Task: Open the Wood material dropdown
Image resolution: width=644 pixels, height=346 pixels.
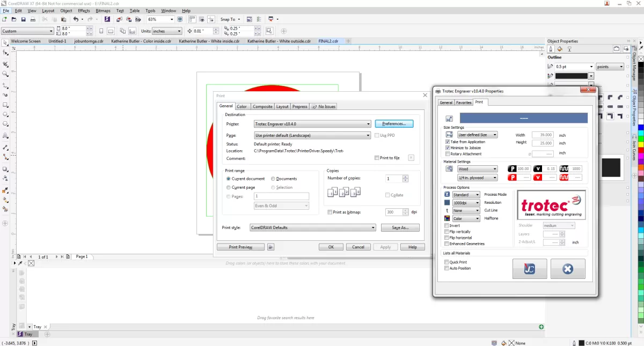Action: click(x=477, y=169)
